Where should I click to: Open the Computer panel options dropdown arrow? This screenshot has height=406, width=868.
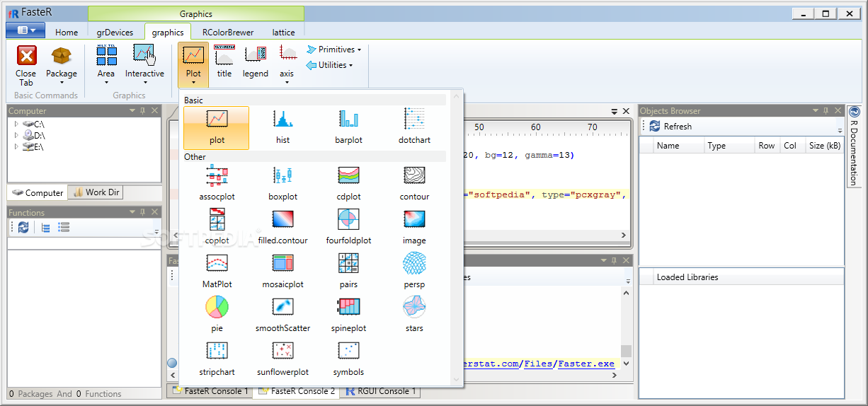coord(132,111)
